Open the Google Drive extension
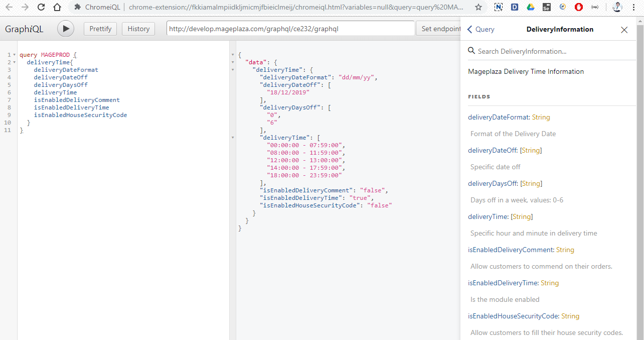 tap(531, 8)
